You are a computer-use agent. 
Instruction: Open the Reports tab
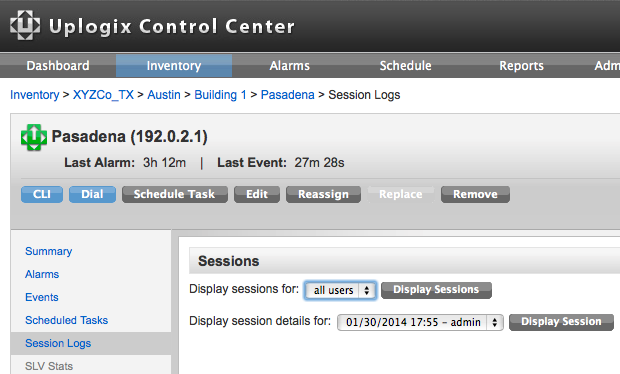click(521, 66)
